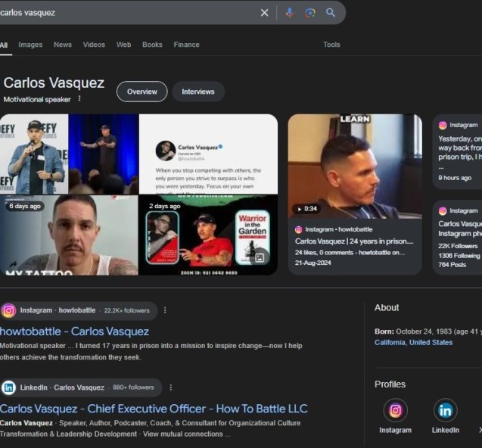Start voice search with microphone icon
Screen dimensions: 482x448
click(x=290, y=13)
